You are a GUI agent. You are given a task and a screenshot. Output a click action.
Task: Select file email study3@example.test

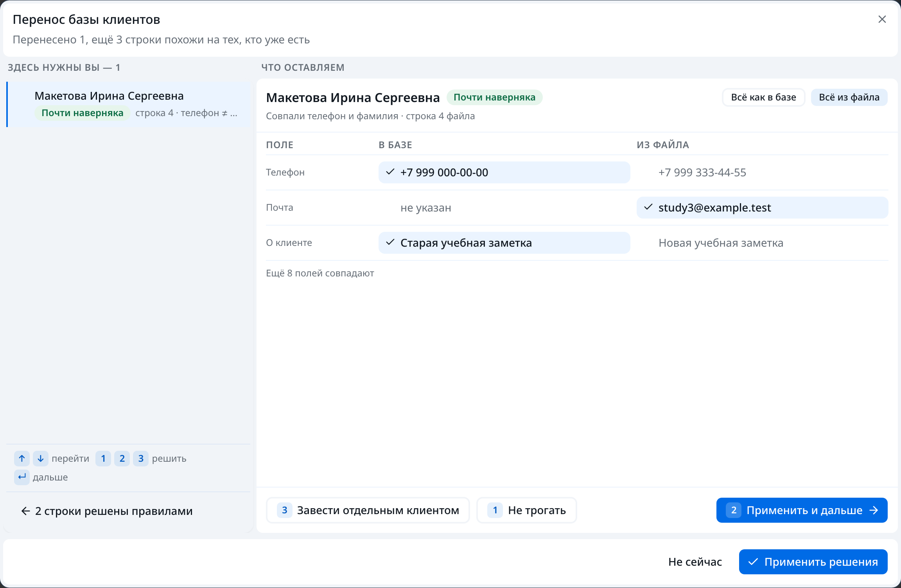(x=762, y=208)
